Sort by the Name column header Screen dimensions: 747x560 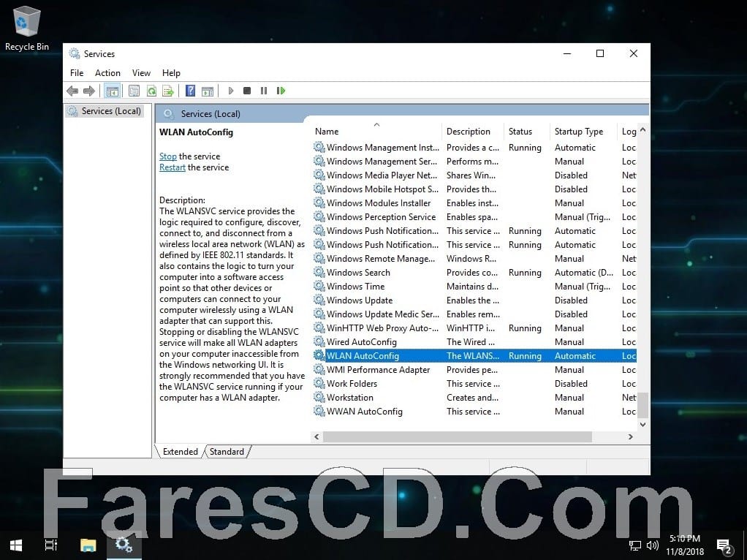(x=376, y=131)
